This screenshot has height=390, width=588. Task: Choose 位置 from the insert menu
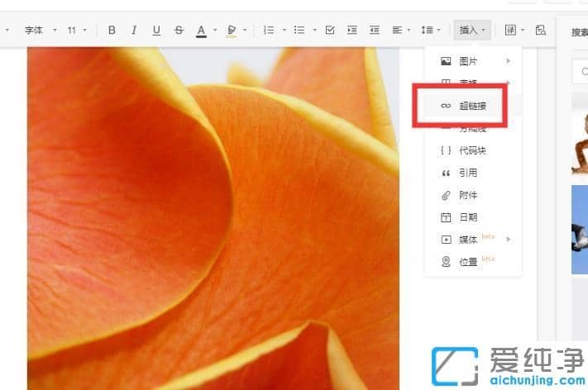click(473, 261)
